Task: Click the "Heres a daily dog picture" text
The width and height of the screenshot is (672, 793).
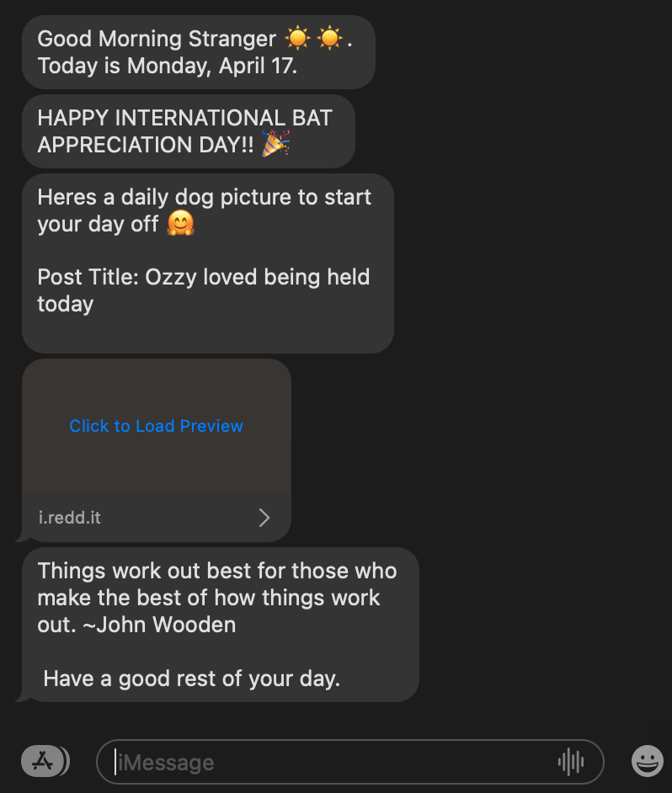Action: [204, 197]
